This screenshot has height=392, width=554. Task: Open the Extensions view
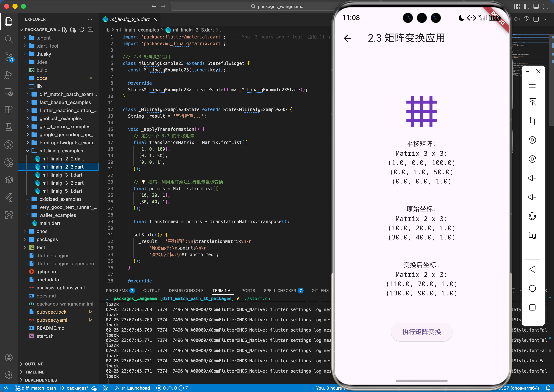[9, 110]
